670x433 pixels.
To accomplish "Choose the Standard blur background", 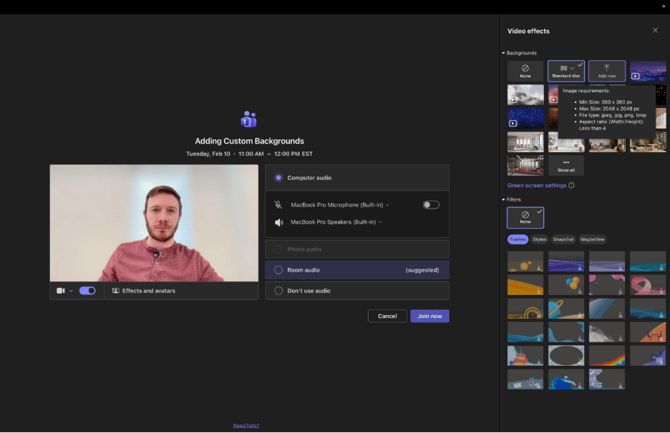I will (x=566, y=71).
